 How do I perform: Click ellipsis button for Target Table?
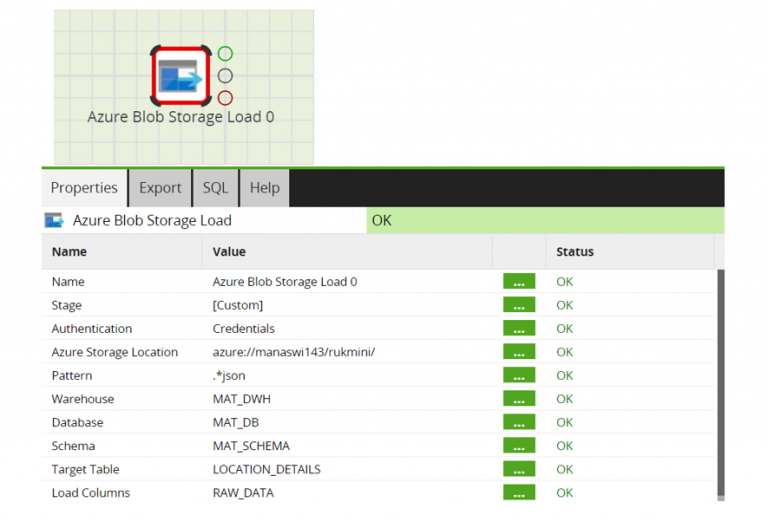(x=518, y=469)
